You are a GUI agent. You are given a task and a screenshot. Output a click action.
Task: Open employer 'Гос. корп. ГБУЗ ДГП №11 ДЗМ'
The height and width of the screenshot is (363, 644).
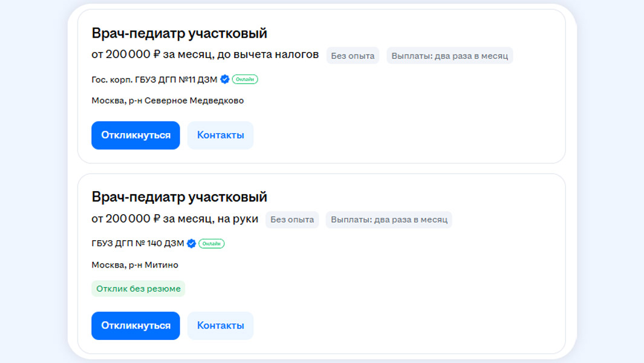click(154, 79)
